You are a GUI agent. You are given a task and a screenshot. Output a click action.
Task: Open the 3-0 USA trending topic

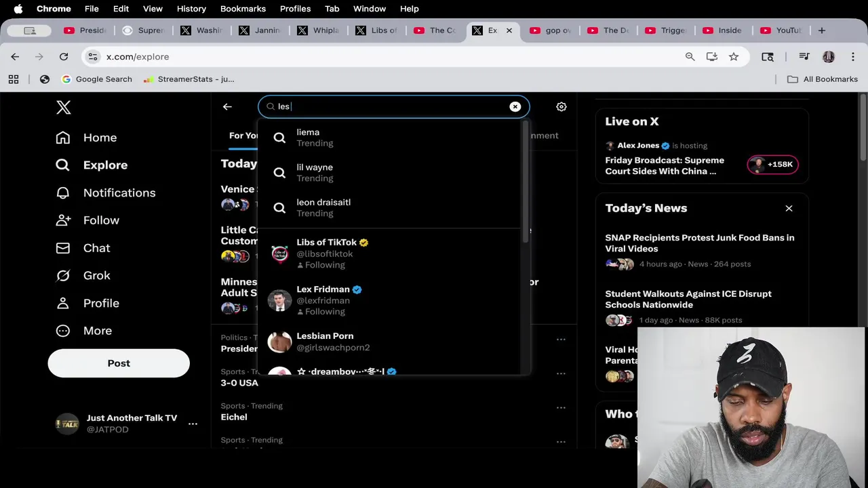tap(239, 383)
